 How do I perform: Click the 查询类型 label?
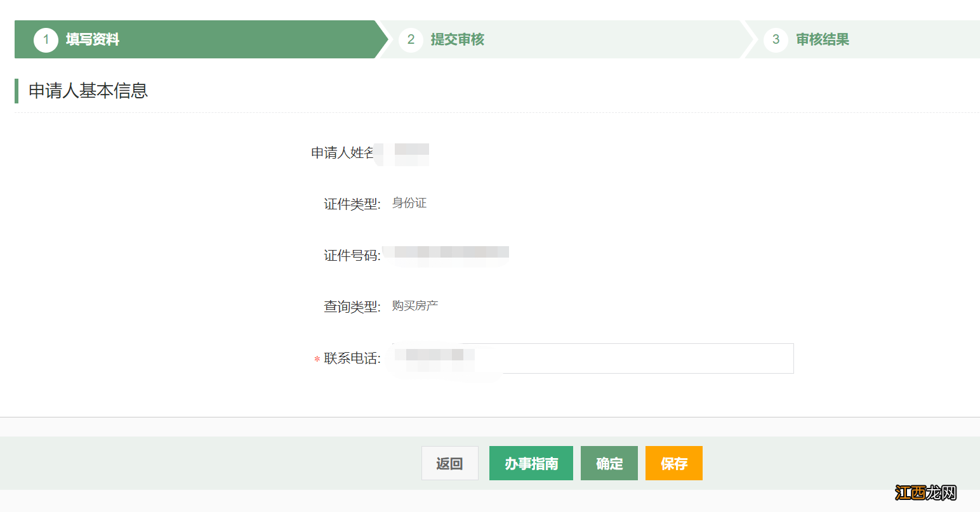[352, 307]
